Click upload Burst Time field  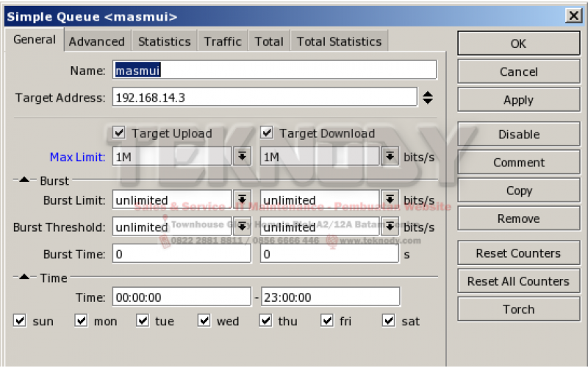click(182, 254)
